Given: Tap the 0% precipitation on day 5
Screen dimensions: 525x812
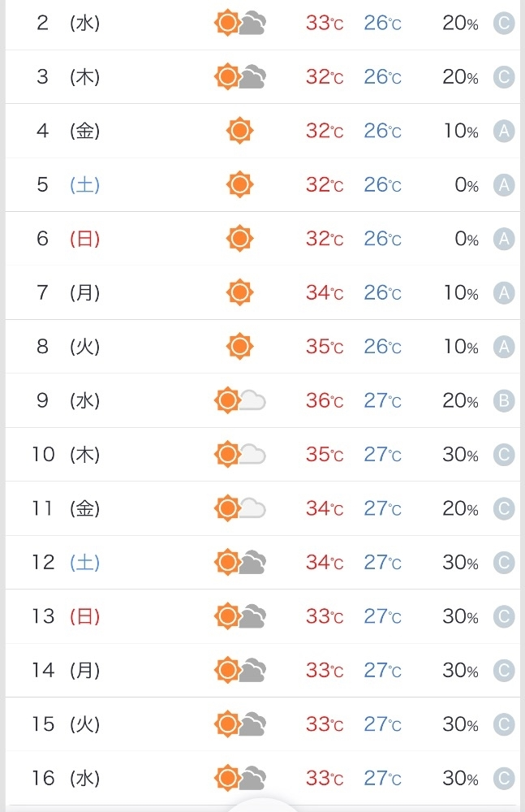Looking at the screenshot, I should pos(467,185).
